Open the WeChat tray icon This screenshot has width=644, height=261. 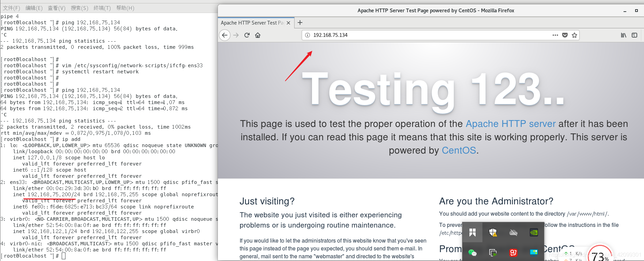pos(473,252)
